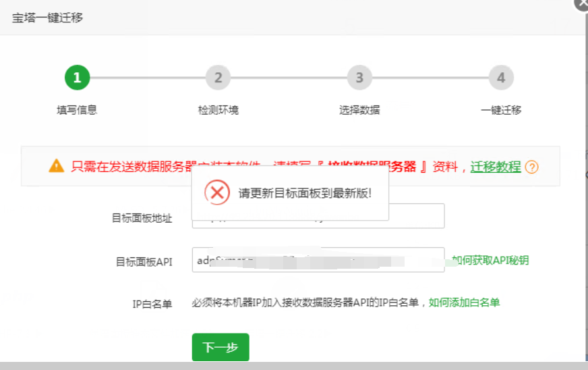Open the orange question mark help icon

click(x=532, y=167)
